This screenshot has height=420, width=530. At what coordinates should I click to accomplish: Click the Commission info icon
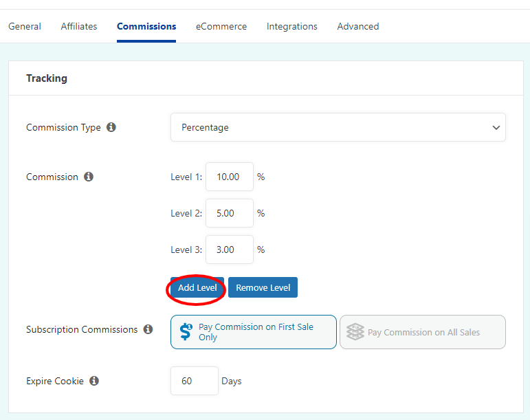tap(89, 177)
